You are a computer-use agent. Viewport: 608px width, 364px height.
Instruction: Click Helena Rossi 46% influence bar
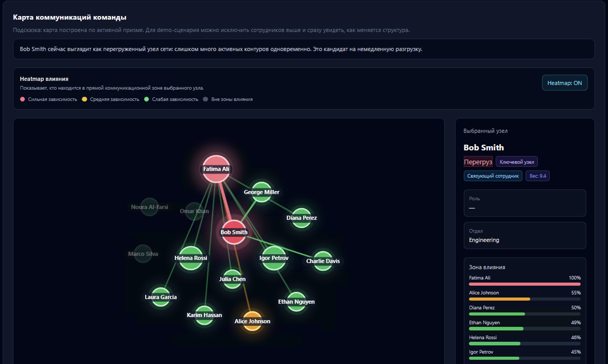pos(525,344)
